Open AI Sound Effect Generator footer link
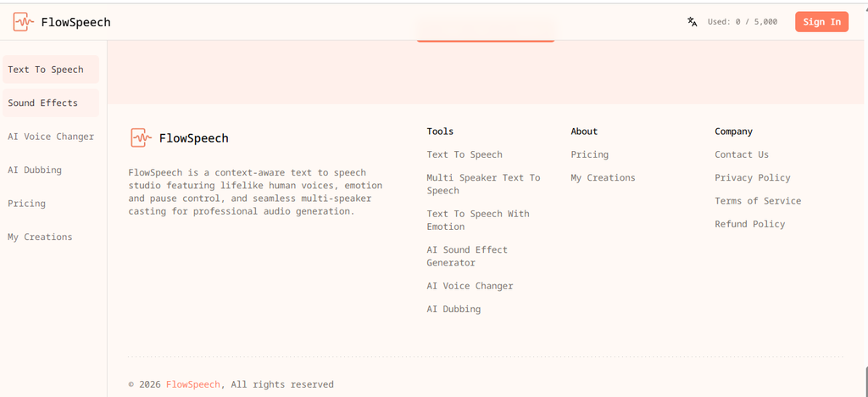Screen dimensions: 868x397 tap(467, 256)
